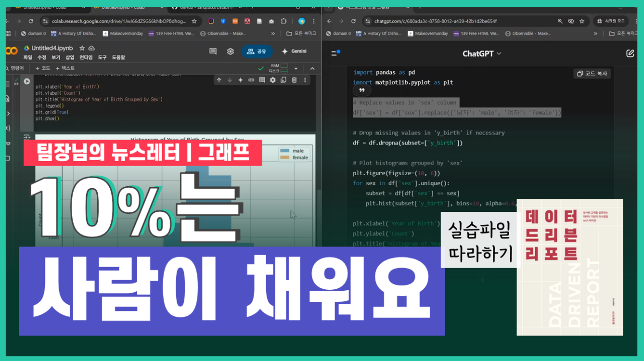Open cell editor settings gear icon
This screenshot has width=644, height=361.
click(x=273, y=80)
